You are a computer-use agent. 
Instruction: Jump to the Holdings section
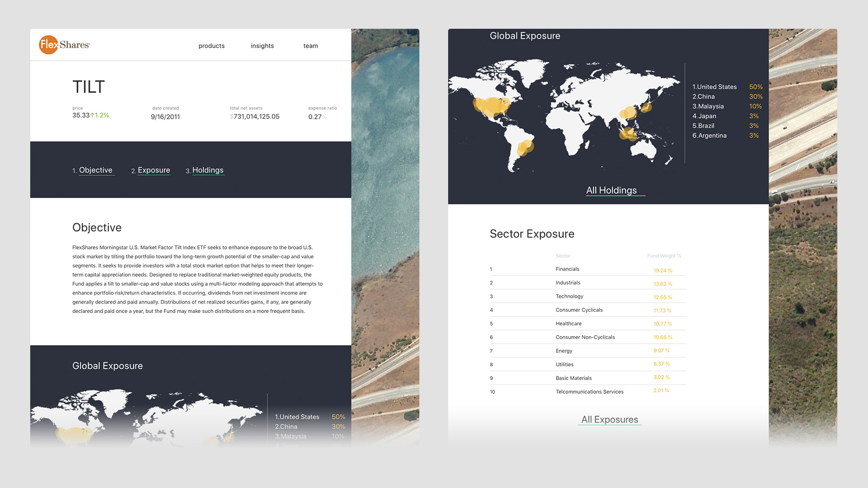click(208, 170)
